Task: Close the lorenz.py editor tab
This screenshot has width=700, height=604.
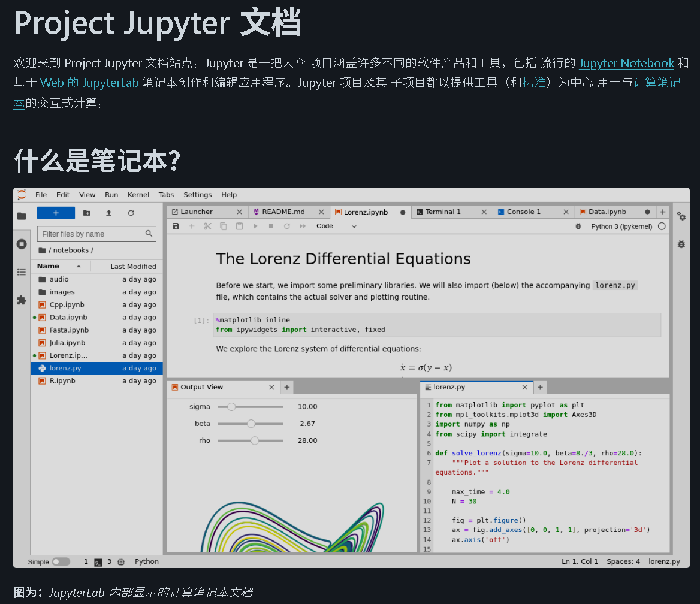Action: click(x=525, y=388)
